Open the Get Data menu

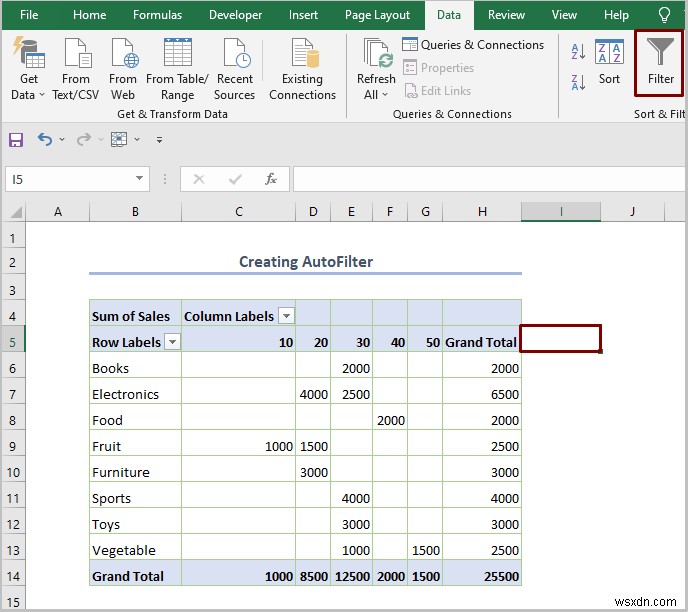click(x=28, y=69)
